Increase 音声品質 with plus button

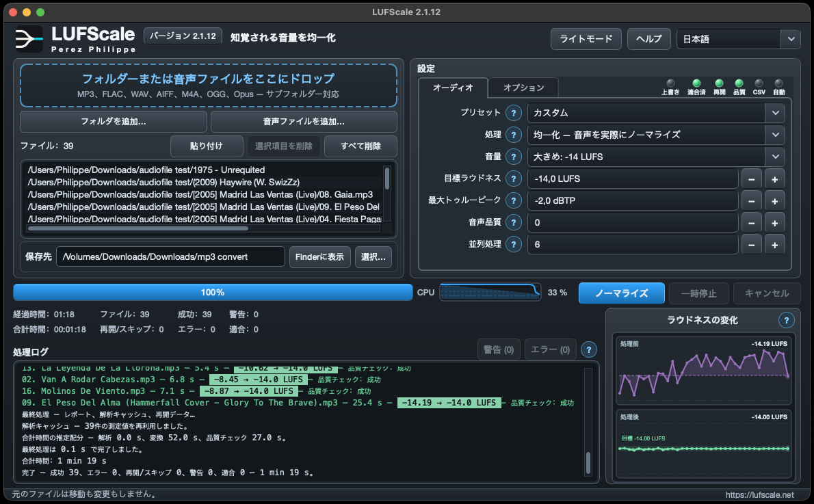pyautogui.click(x=774, y=223)
